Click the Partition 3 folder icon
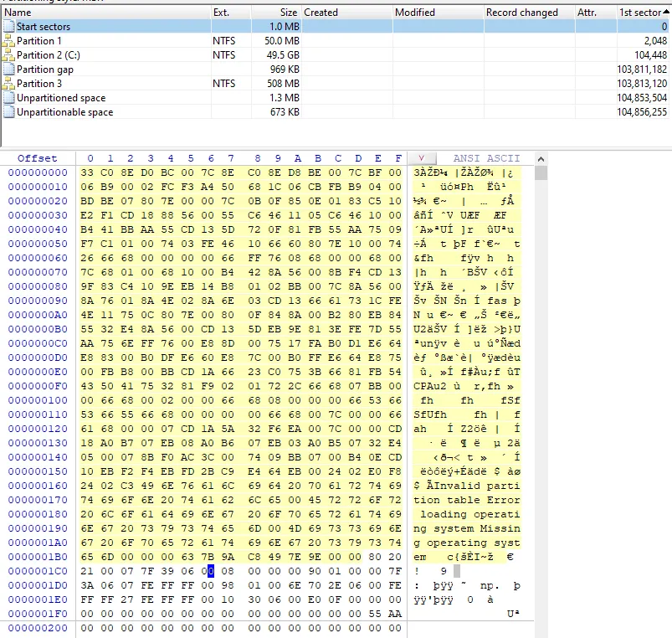The height and width of the screenshot is (638, 672). click(x=9, y=84)
